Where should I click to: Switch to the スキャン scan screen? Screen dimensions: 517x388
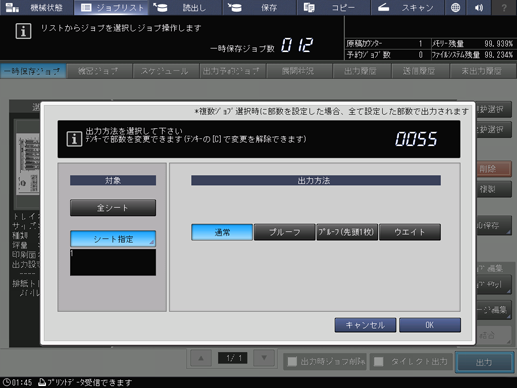pos(407,7)
